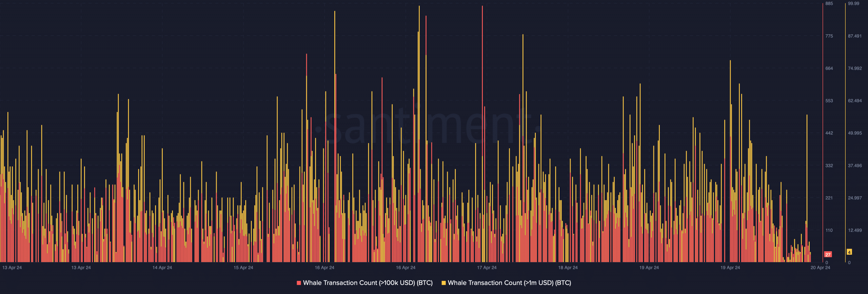This screenshot has height=294, width=868.
Task: Click the 12.499 yellow axis label
Action: point(854,230)
